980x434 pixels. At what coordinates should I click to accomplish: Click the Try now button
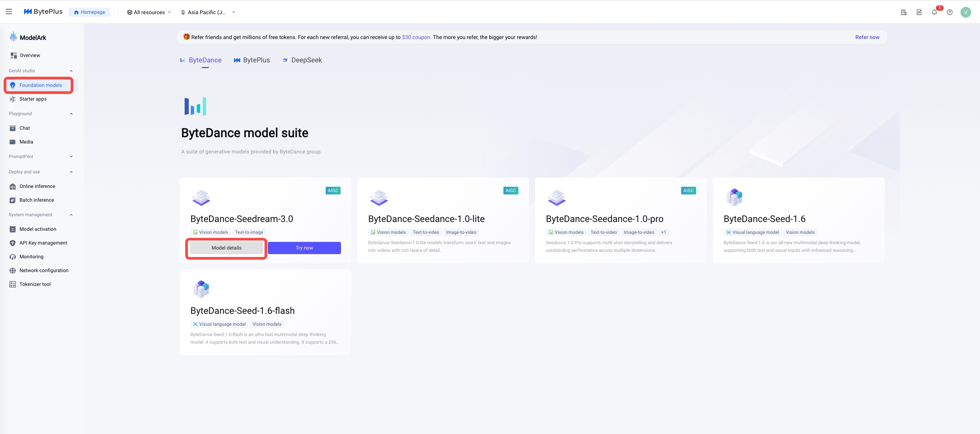point(304,248)
